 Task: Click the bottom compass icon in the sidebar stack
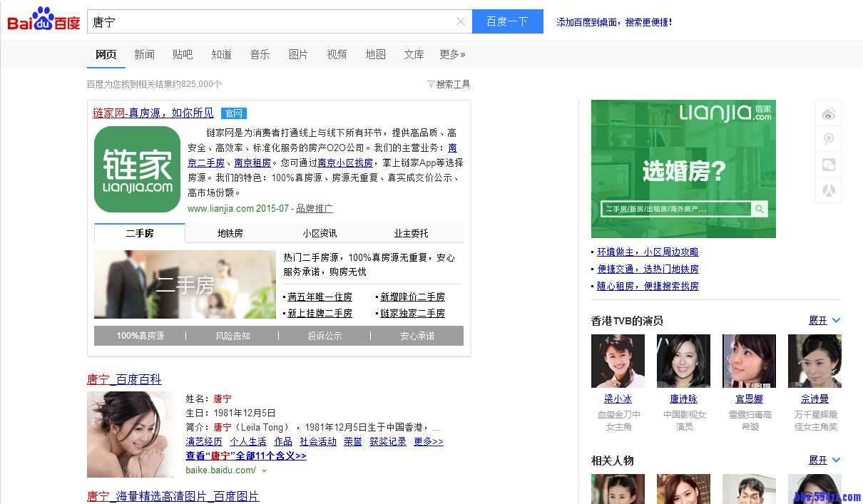[x=828, y=190]
